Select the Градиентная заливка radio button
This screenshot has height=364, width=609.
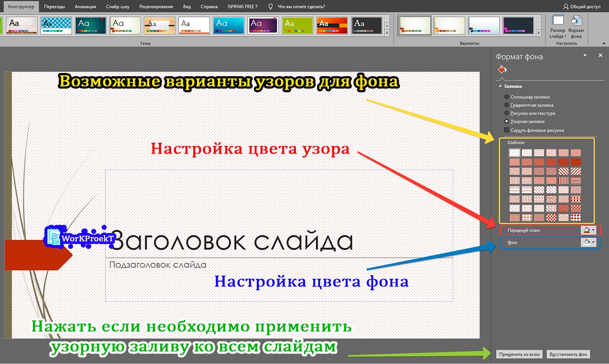507,105
